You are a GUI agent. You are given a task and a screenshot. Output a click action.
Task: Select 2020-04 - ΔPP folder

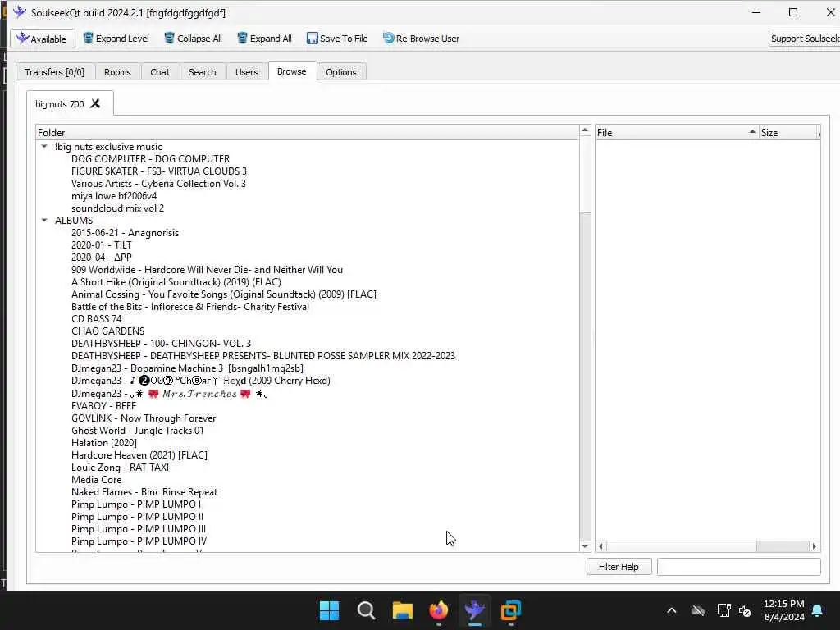(x=101, y=258)
